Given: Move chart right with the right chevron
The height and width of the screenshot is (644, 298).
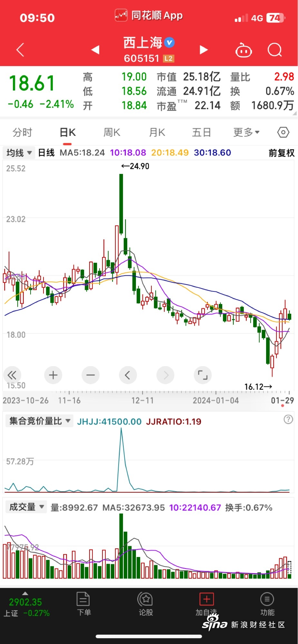Looking at the screenshot, I should (x=165, y=375).
